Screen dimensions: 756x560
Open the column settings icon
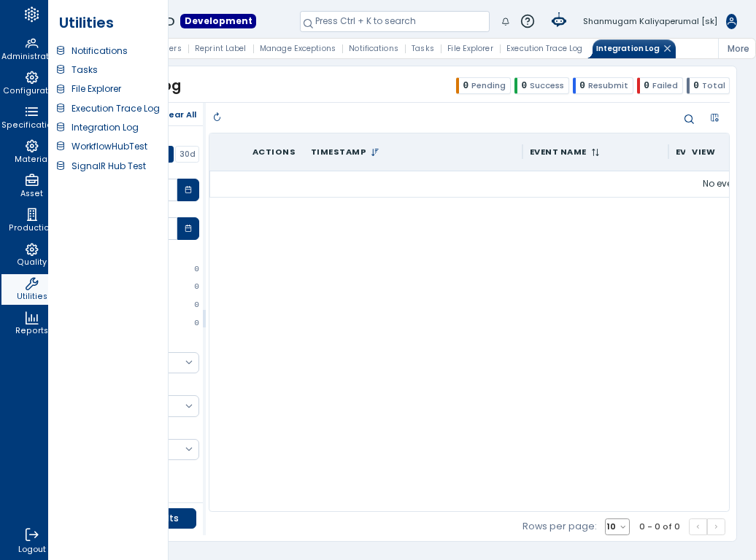[714, 118]
